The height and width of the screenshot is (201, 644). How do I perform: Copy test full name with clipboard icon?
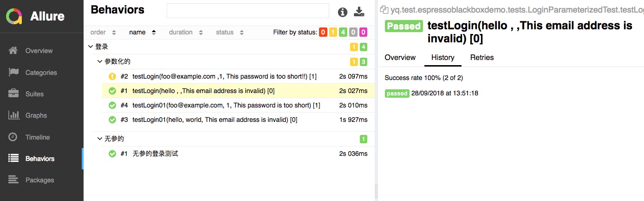(x=384, y=8)
